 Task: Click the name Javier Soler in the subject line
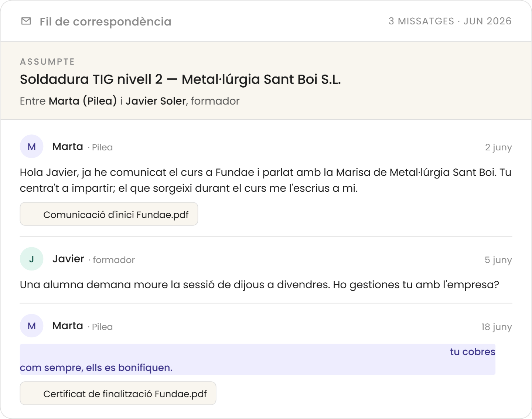pyautogui.click(x=156, y=101)
